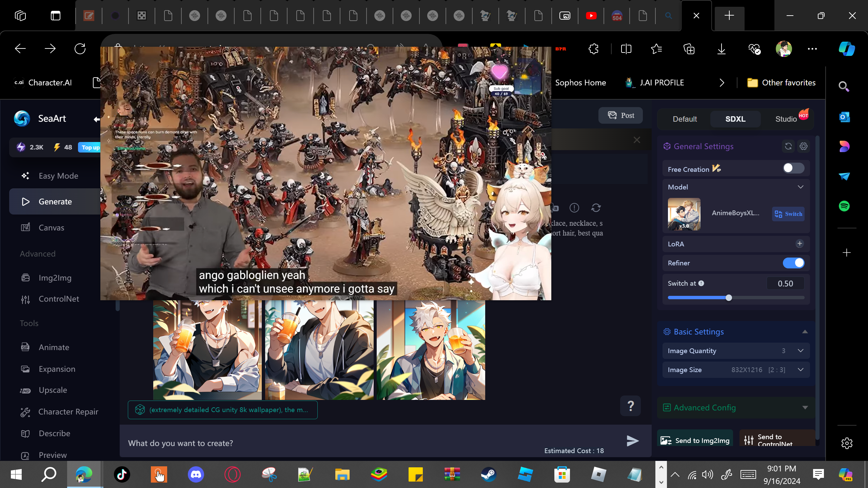
Task: Open the browser Favorites star icon
Action: coord(656,49)
